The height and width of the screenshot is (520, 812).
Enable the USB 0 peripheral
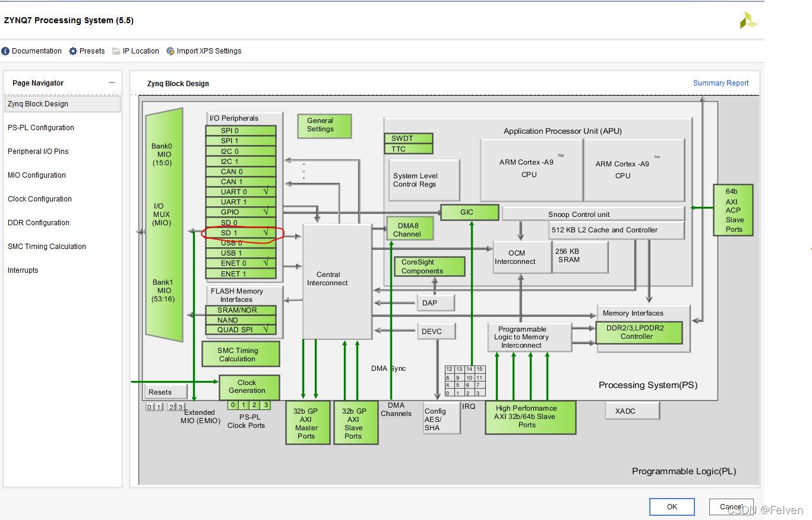[x=241, y=242]
